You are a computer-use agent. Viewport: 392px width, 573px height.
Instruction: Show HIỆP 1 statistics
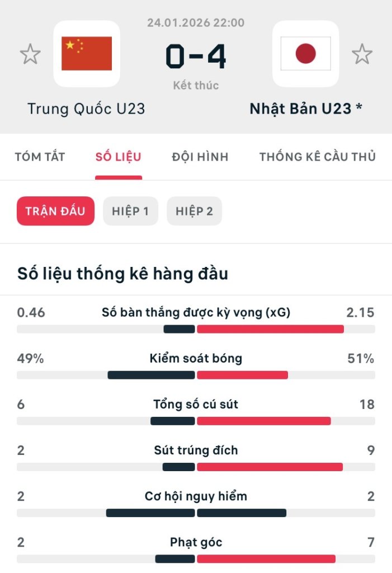click(x=130, y=211)
